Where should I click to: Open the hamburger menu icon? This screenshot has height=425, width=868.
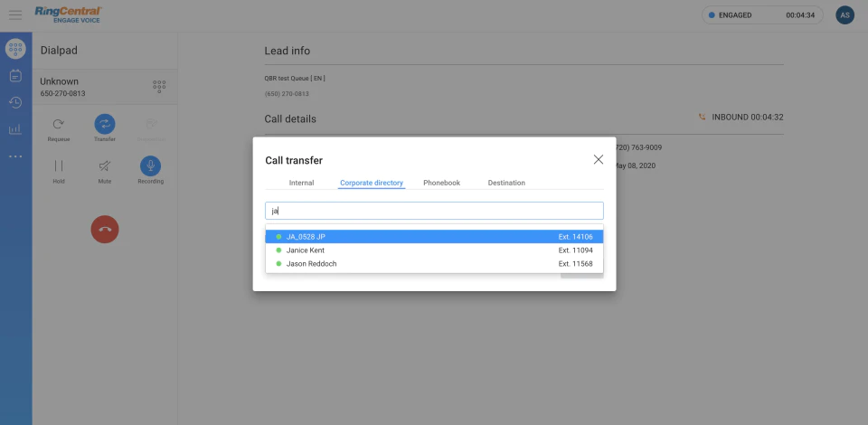click(x=15, y=15)
